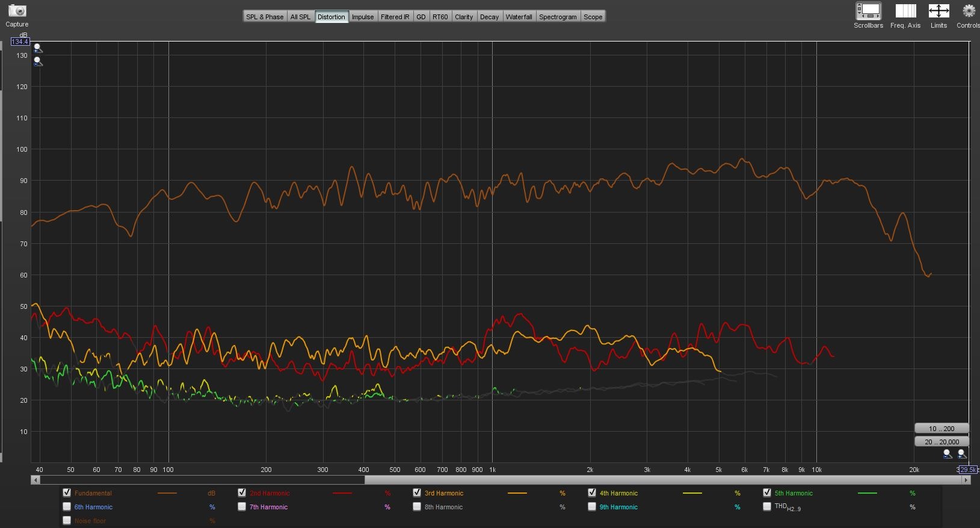Viewport: 980px width, 528px height.
Task: Click the horizontal scrollbar left arrow
Action: click(x=36, y=480)
